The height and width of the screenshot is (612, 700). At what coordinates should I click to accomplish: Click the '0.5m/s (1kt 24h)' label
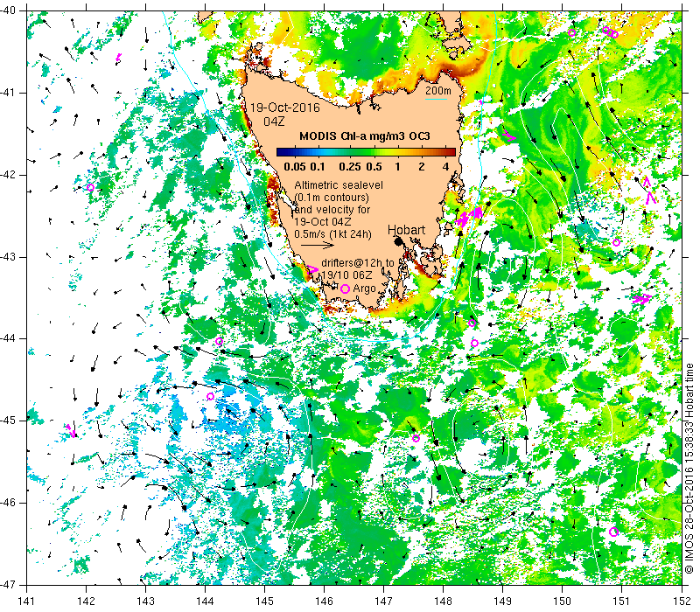332,233
